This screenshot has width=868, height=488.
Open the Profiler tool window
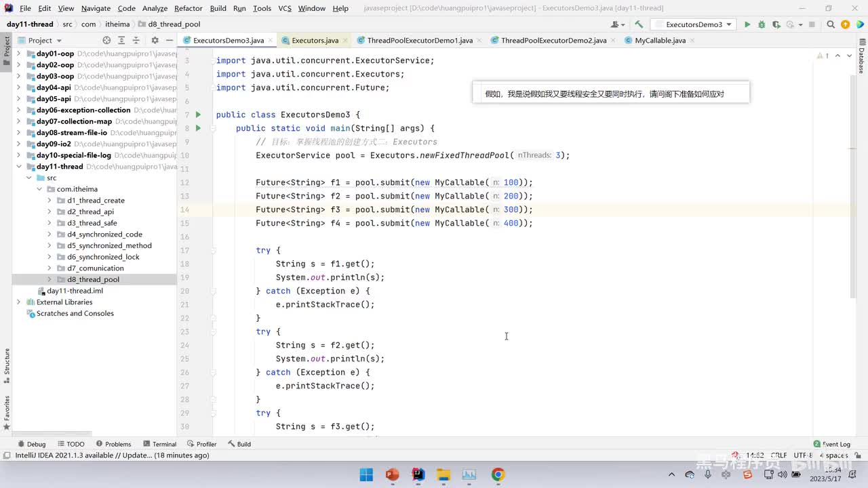tap(202, 444)
